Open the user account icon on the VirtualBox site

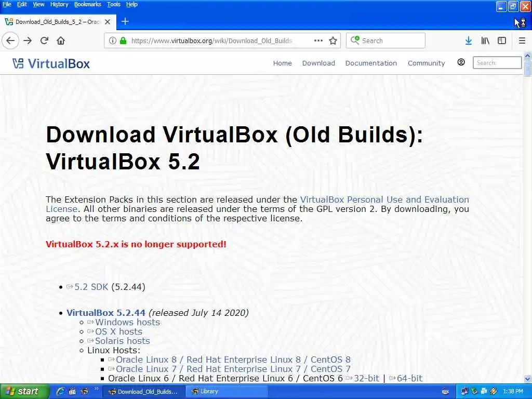461,62
